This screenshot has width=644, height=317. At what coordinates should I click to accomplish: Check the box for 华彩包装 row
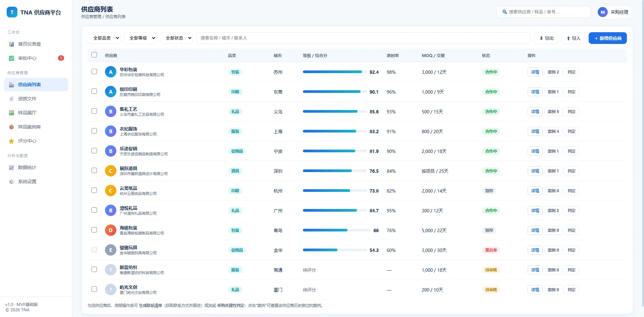click(x=94, y=71)
